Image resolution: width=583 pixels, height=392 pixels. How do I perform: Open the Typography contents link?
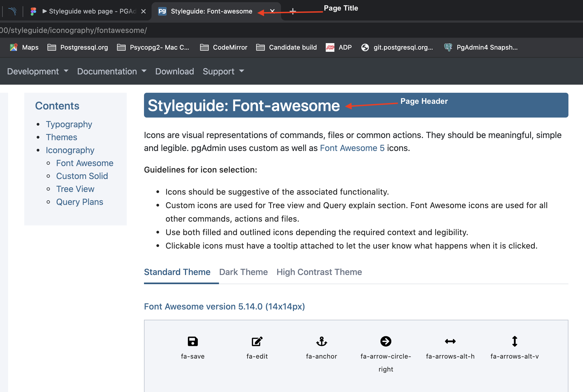coord(69,124)
